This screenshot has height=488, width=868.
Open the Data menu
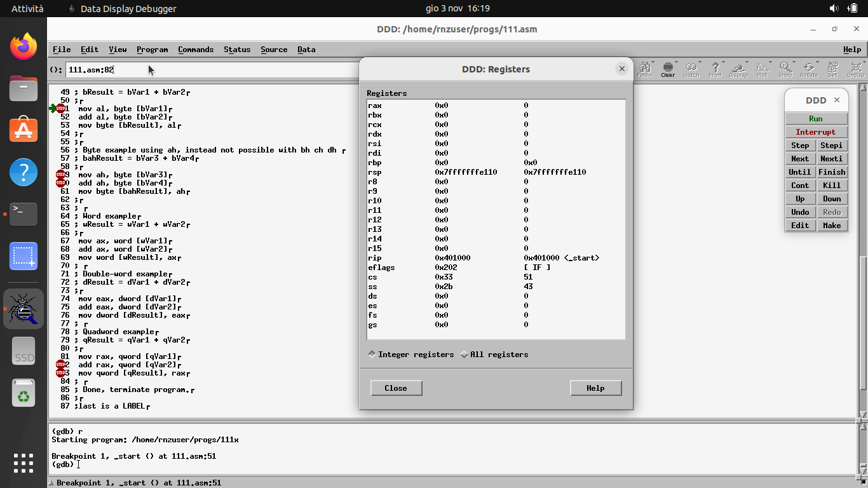(306, 50)
